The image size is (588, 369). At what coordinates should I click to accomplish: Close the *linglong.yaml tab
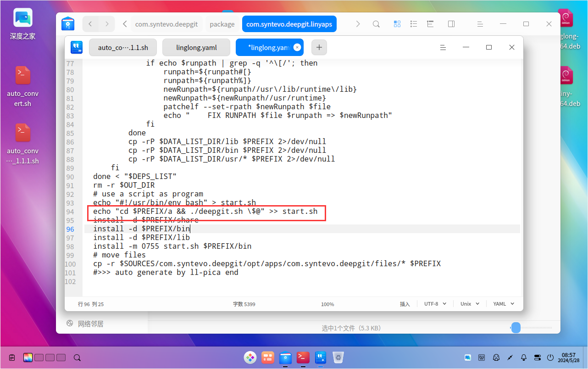(x=297, y=47)
